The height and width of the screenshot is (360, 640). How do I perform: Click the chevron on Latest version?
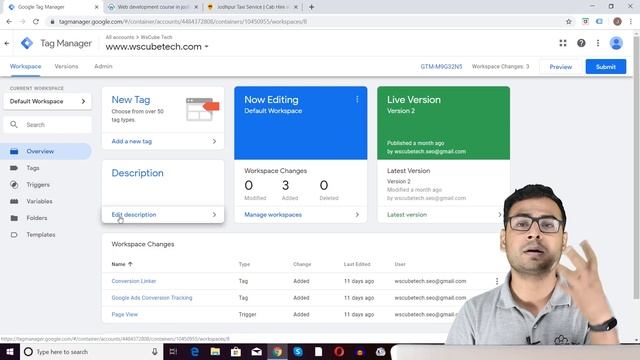click(500, 215)
